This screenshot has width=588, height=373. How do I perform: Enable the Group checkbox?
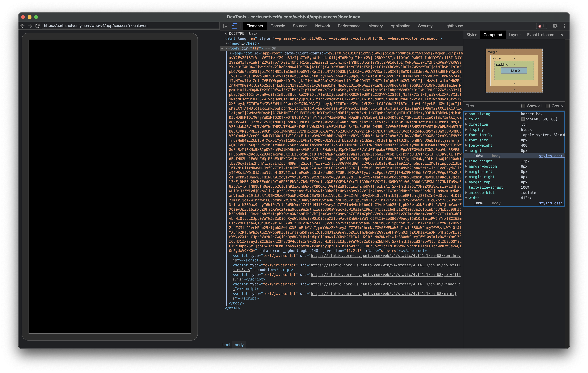click(x=548, y=106)
